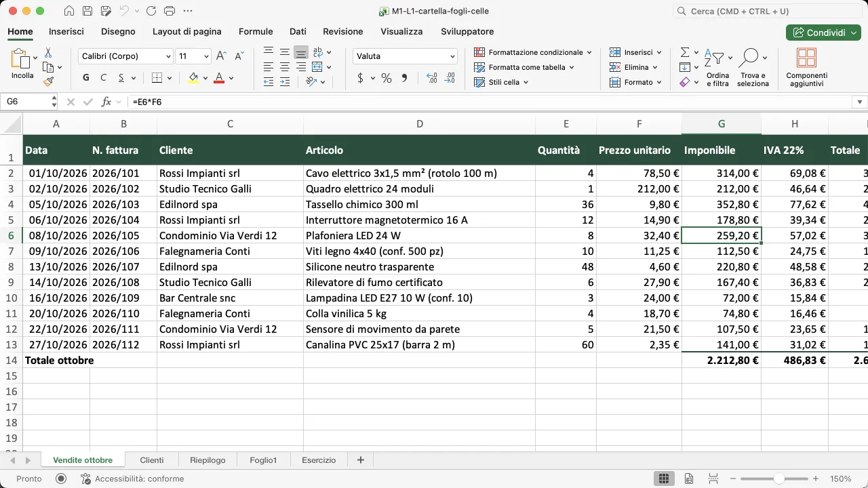
Task: Open the Formule ribbon tab
Action: tap(256, 32)
